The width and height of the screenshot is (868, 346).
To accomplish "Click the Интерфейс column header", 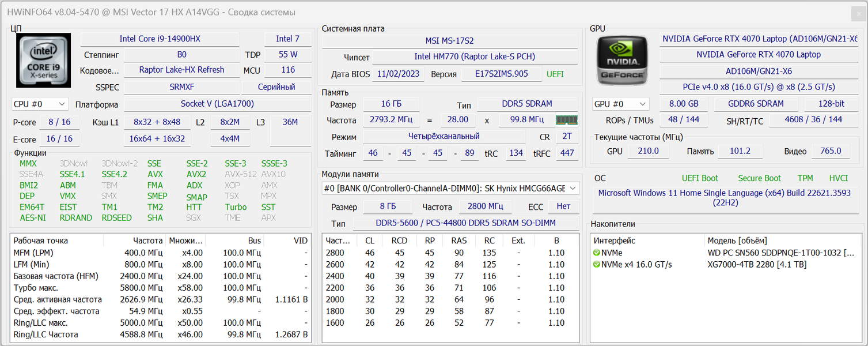I will (x=615, y=240).
